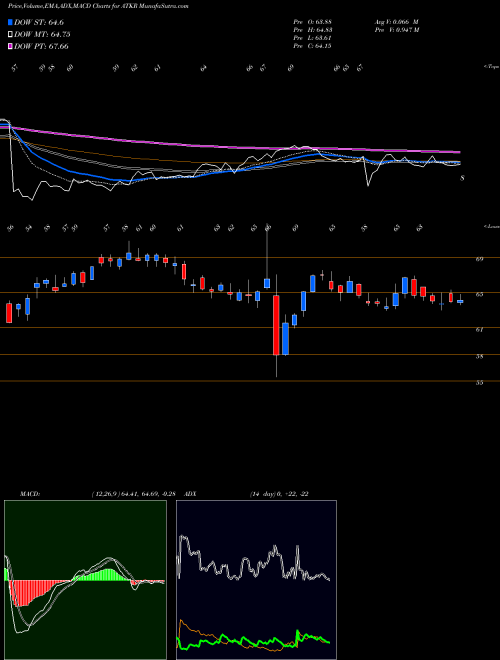The image size is (500, 660).
Task: Click the 'Pre V: 0.947 M' volume text
Action: click(x=396, y=30)
